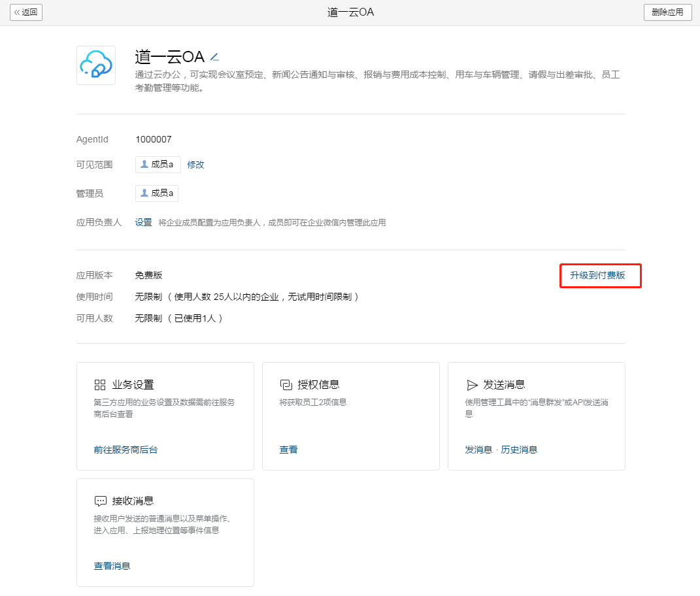Click the 授权信息 card heading
This screenshot has height=596, width=700.
point(319,385)
